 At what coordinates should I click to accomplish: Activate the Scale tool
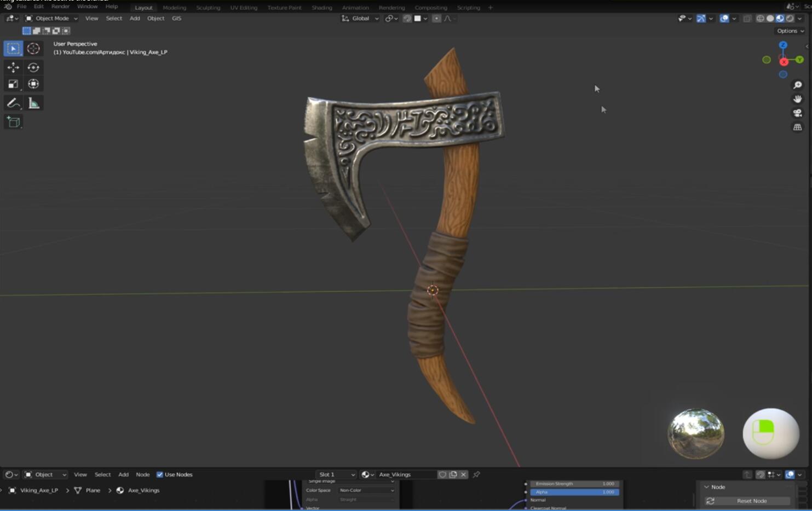pyautogui.click(x=13, y=84)
